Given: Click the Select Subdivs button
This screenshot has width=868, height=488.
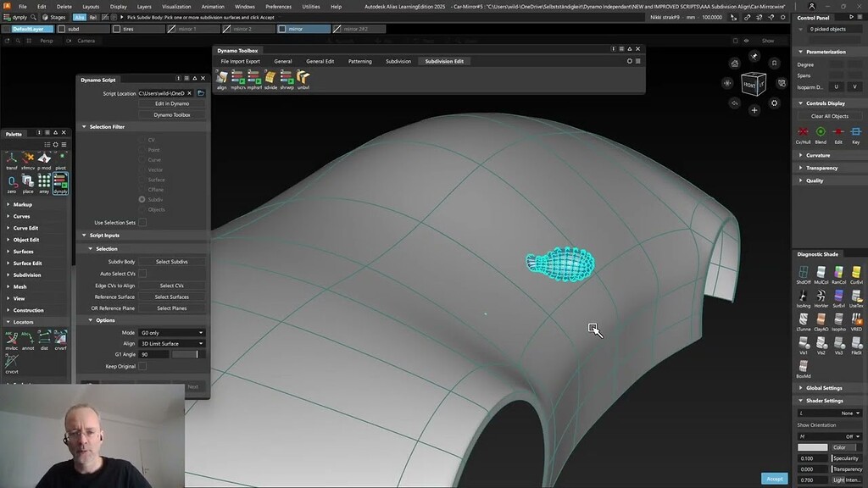Looking at the screenshot, I should [x=172, y=262].
